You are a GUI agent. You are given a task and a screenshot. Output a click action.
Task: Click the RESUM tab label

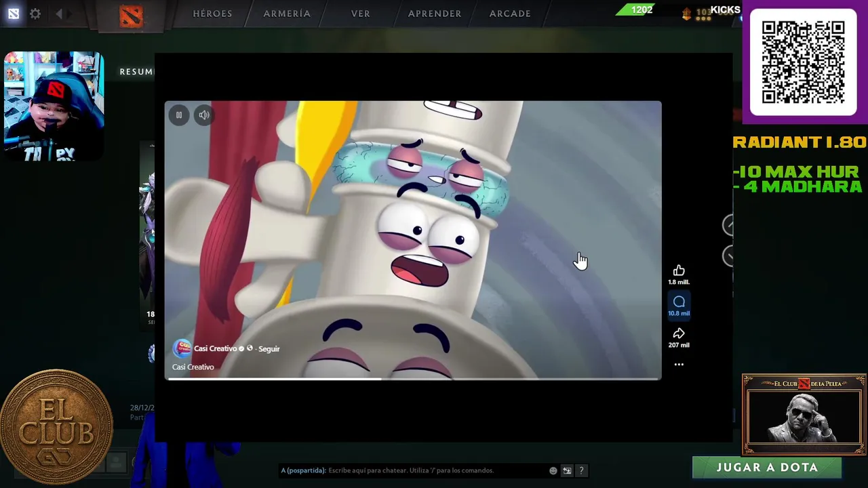tap(137, 72)
